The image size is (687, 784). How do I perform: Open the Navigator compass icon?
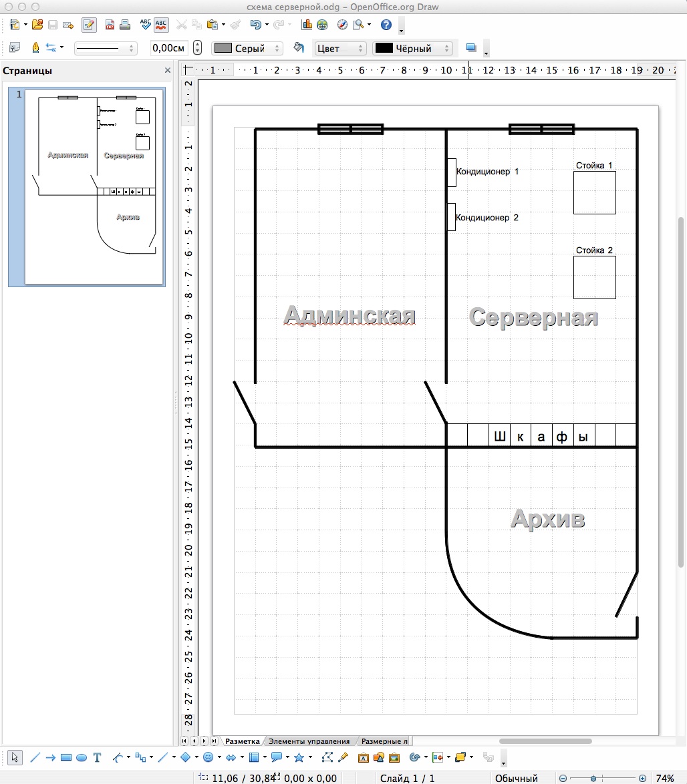pos(342,25)
